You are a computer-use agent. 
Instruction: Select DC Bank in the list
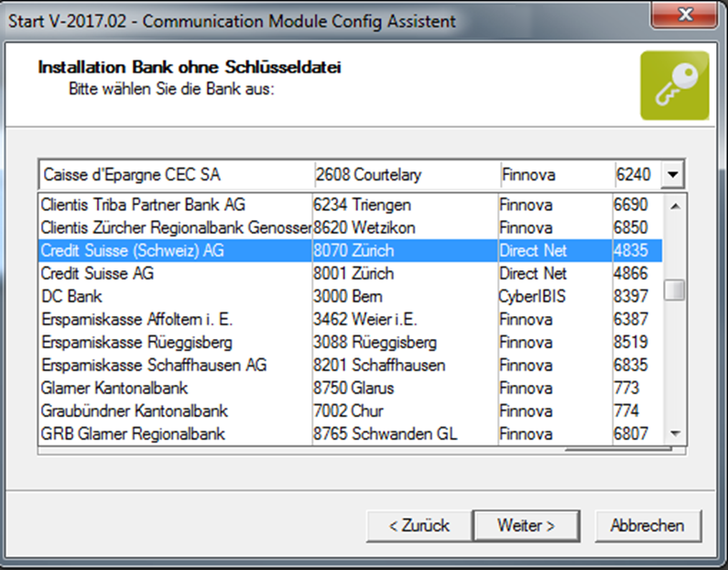[x=350, y=296]
